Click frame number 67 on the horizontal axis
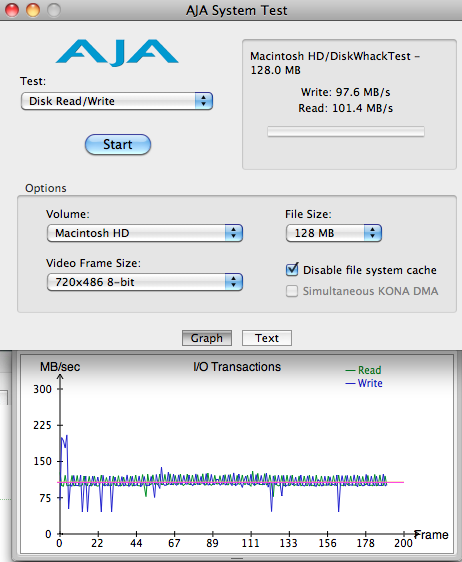462x562 pixels. [x=174, y=543]
